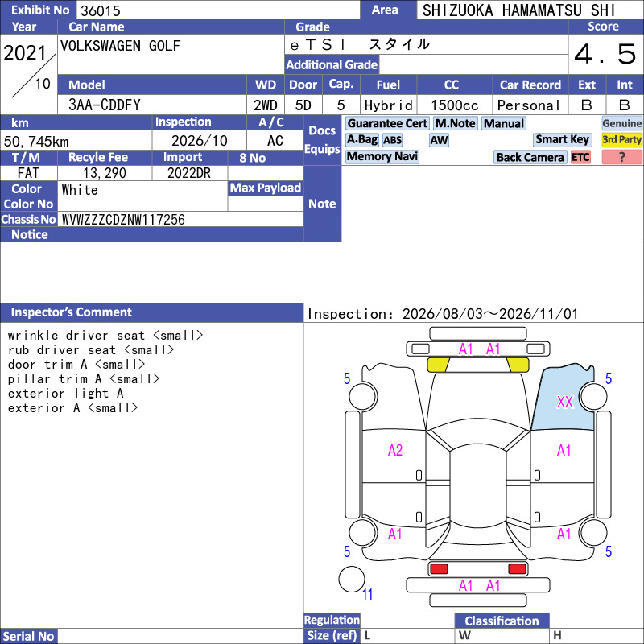The height and width of the screenshot is (644, 644).
Task: Click the A/C value AC
Action: pyautogui.click(x=275, y=141)
